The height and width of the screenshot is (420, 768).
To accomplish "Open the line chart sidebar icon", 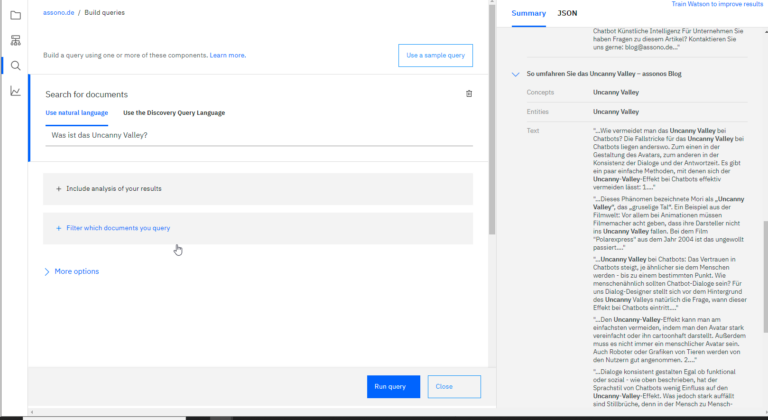I will (16, 91).
